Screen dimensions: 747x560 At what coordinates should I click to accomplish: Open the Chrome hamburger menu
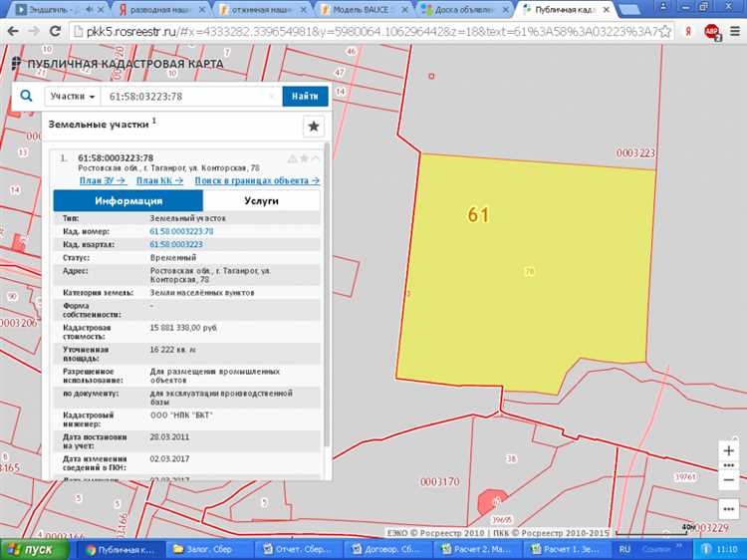pos(734,32)
